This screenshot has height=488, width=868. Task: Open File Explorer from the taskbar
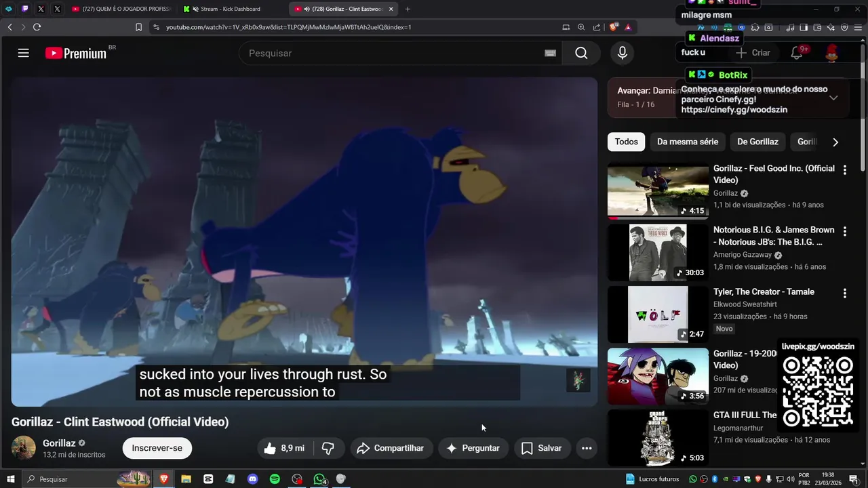coord(186,479)
